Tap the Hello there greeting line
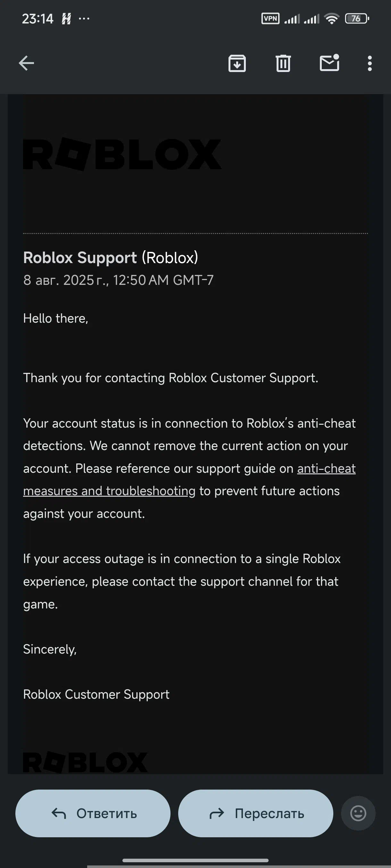Viewport: 391px width, 868px height. 56,318
